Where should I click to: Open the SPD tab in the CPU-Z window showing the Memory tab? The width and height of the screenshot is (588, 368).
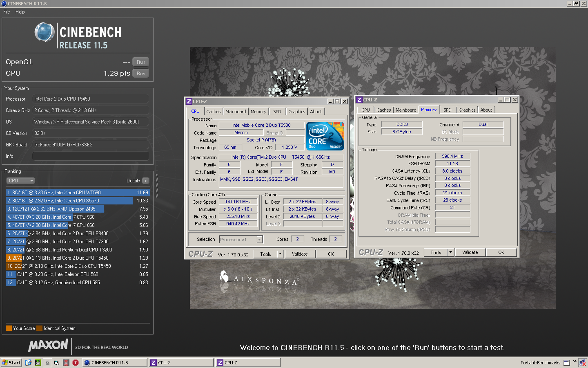tap(448, 110)
